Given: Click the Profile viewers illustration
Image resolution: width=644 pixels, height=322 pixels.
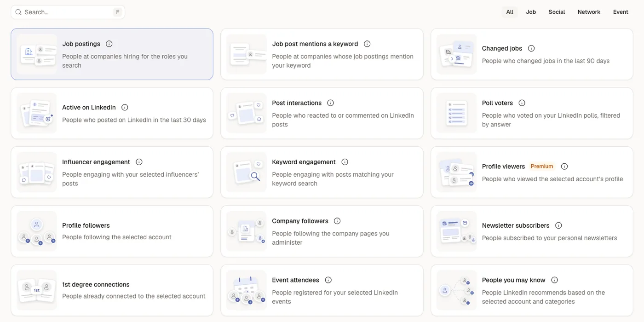Looking at the screenshot, I should (456, 172).
